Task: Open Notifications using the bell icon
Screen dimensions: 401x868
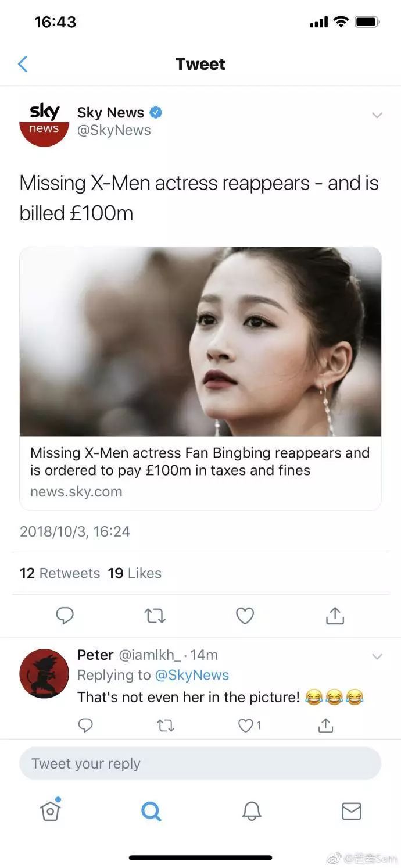Action: coord(251,811)
